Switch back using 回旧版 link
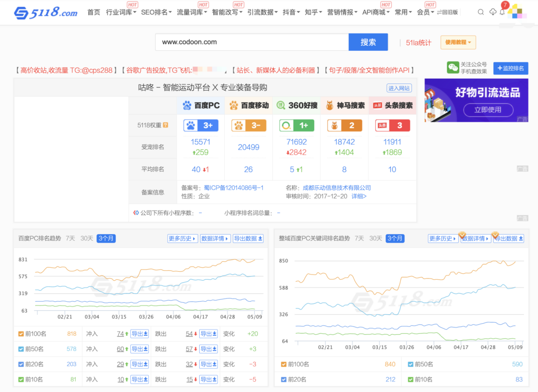This screenshot has height=392, width=538. point(448,13)
